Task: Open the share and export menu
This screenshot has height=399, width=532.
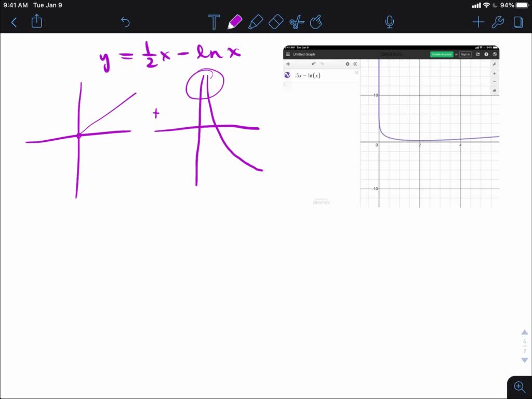Action: pos(36,21)
